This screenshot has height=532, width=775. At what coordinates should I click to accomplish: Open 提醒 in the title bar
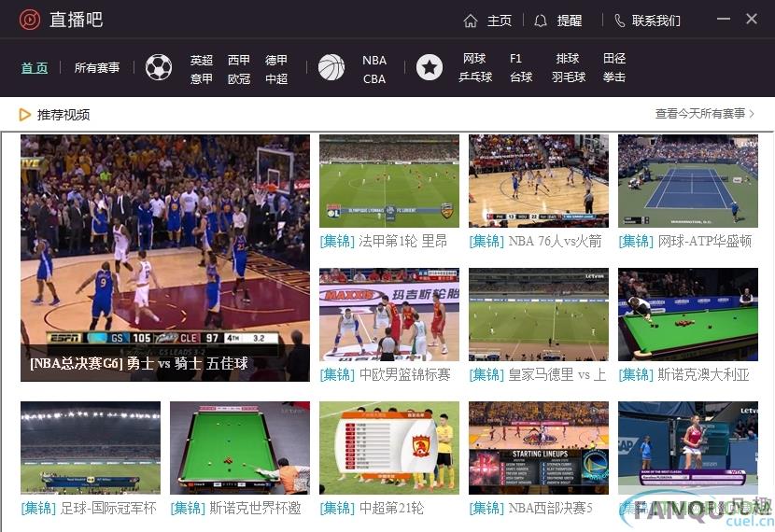[570, 21]
